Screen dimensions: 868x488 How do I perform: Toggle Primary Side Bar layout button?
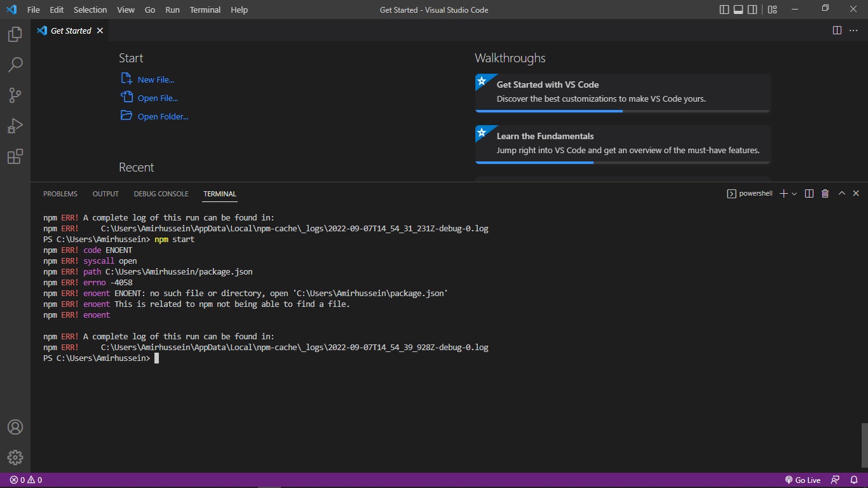(724, 10)
